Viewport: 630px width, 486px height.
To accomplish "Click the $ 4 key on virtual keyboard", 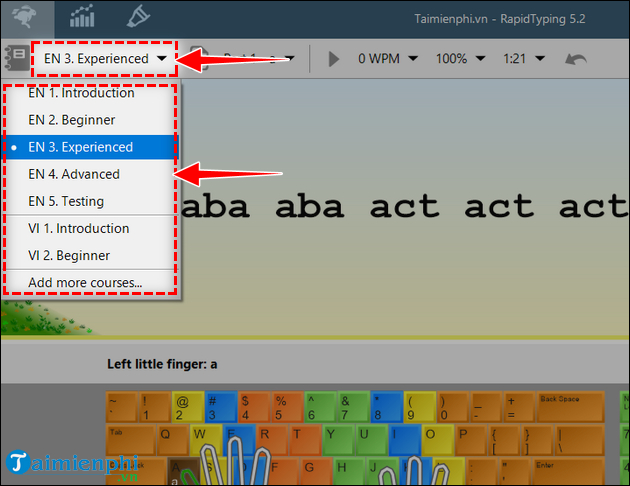I will 254,407.
